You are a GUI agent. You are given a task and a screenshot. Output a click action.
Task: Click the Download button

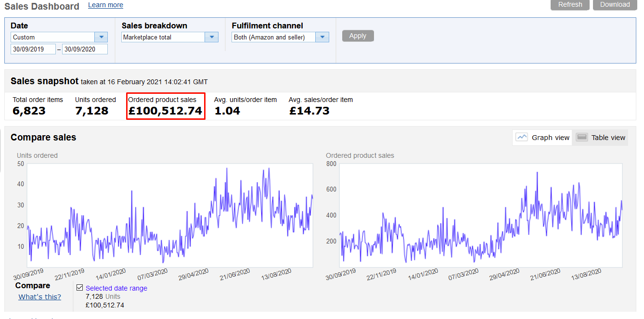click(615, 5)
